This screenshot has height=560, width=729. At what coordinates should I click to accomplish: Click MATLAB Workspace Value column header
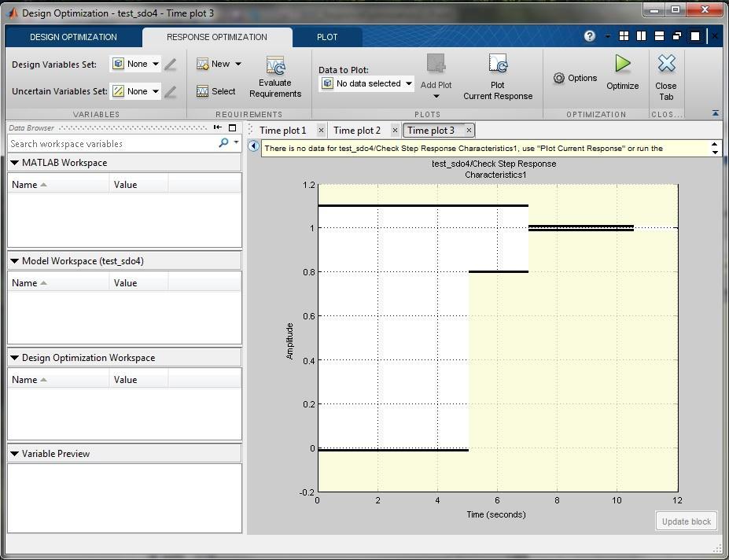click(x=138, y=185)
